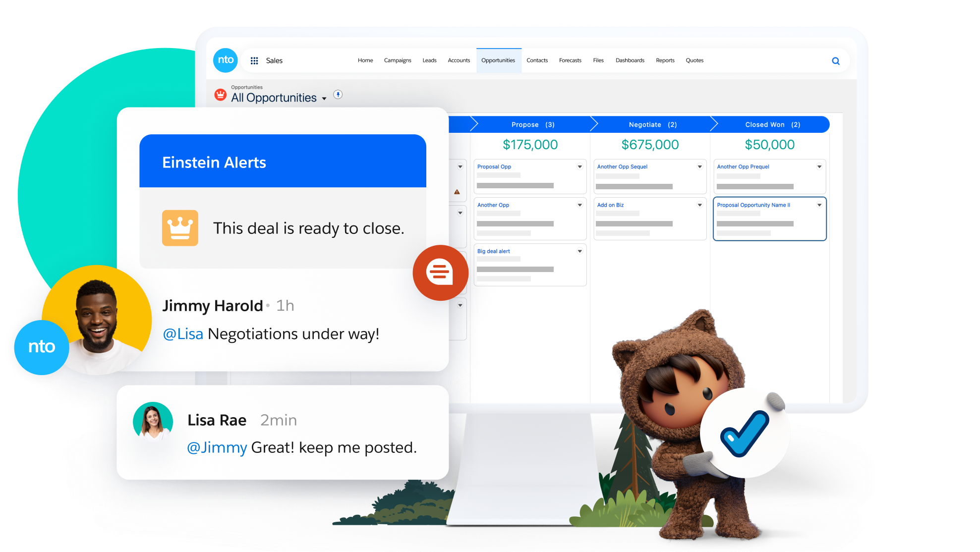
Task: Open the App Launcher grid icon
Action: (x=254, y=60)
